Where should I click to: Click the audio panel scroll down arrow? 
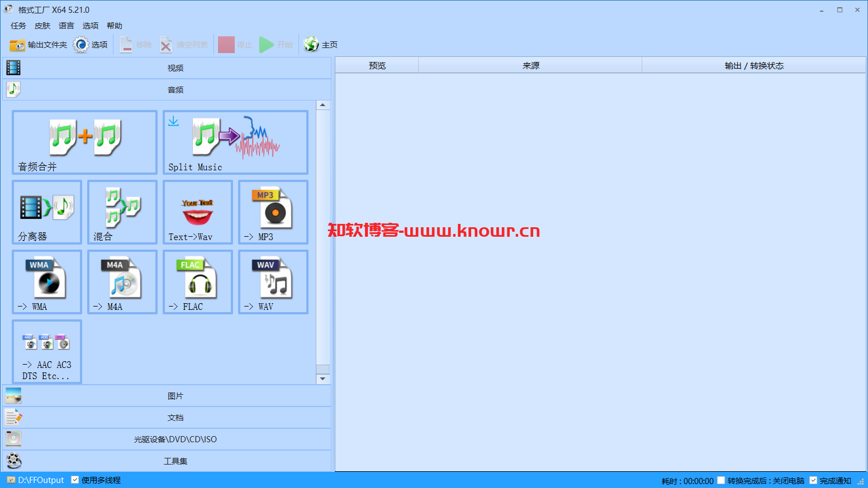coord(322,379)
